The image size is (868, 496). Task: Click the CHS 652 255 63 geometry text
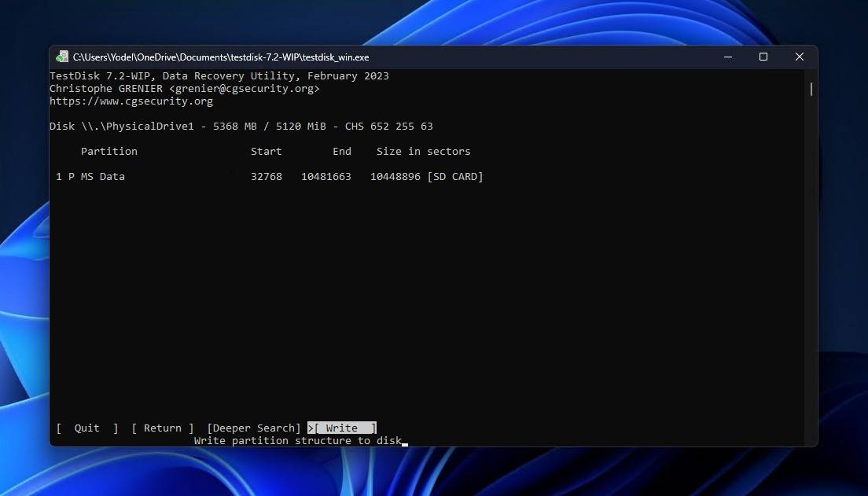(x=388, y=127)
